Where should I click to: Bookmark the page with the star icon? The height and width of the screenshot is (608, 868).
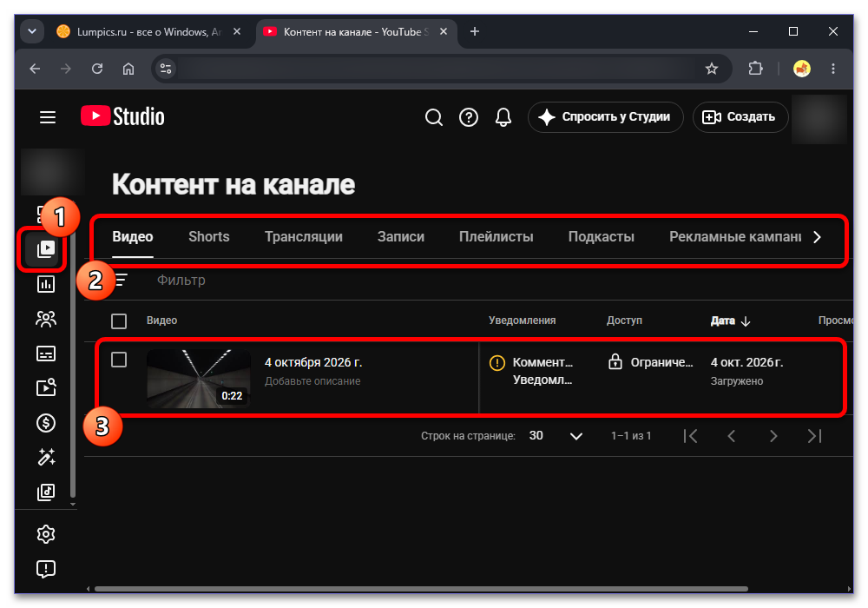pos(712,69)
